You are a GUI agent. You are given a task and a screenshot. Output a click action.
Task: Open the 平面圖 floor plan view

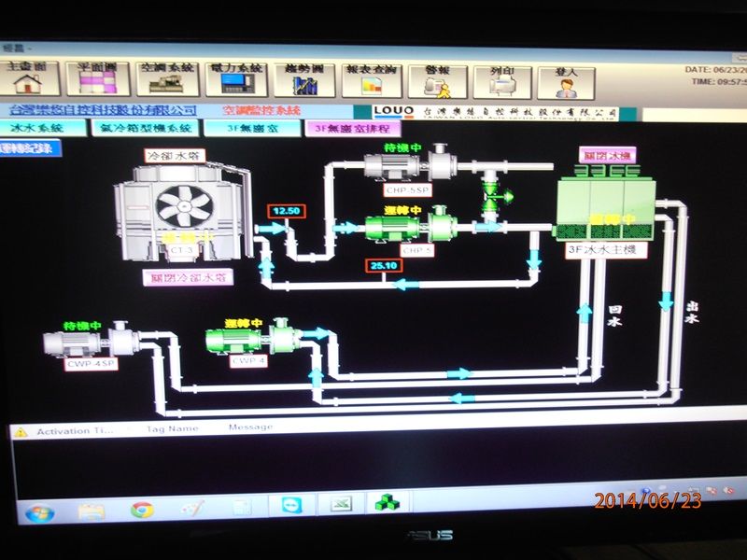point(96,81)
